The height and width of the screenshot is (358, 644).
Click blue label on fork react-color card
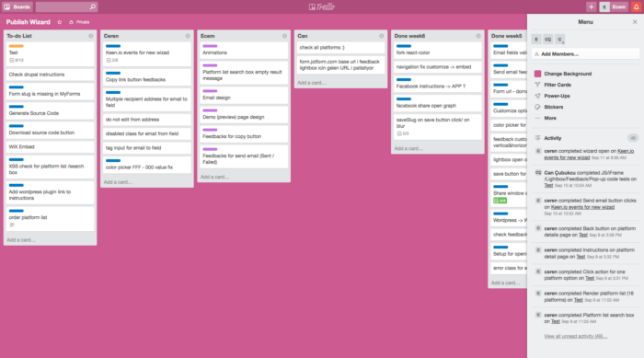tap(404, 46)
